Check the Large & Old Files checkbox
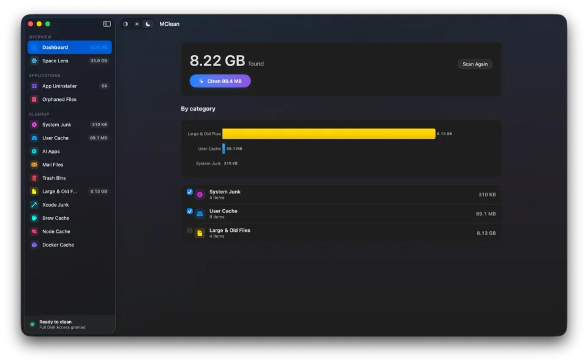Screen dimensions: 588x364 click(x=190, y=230)
